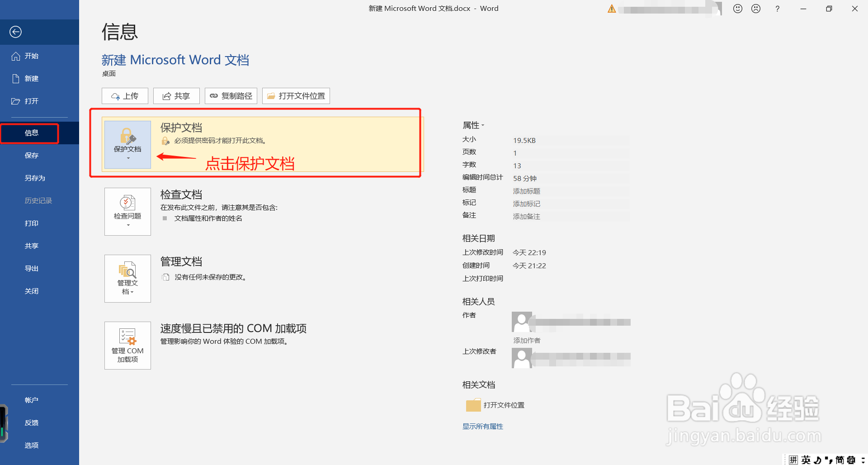This screenshot has width=868, height=465.
Task: Select 导出 in the sidebar
Action: tap(39, 269)
